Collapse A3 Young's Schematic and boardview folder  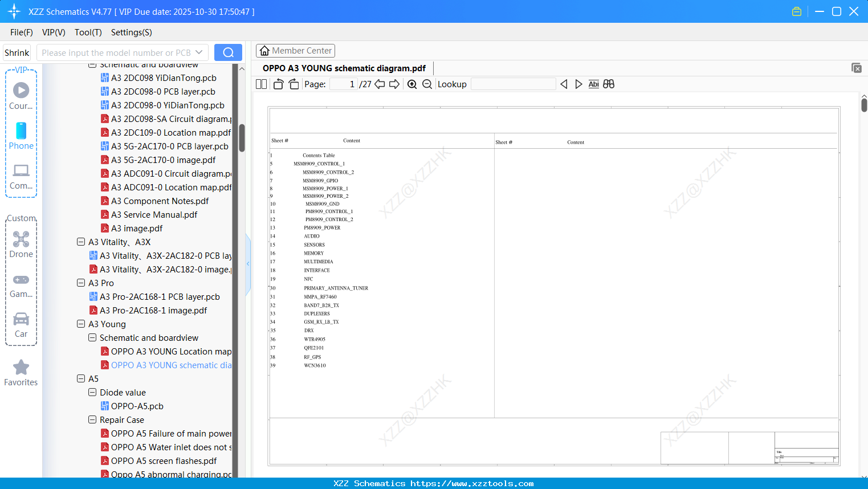[92, 337]
